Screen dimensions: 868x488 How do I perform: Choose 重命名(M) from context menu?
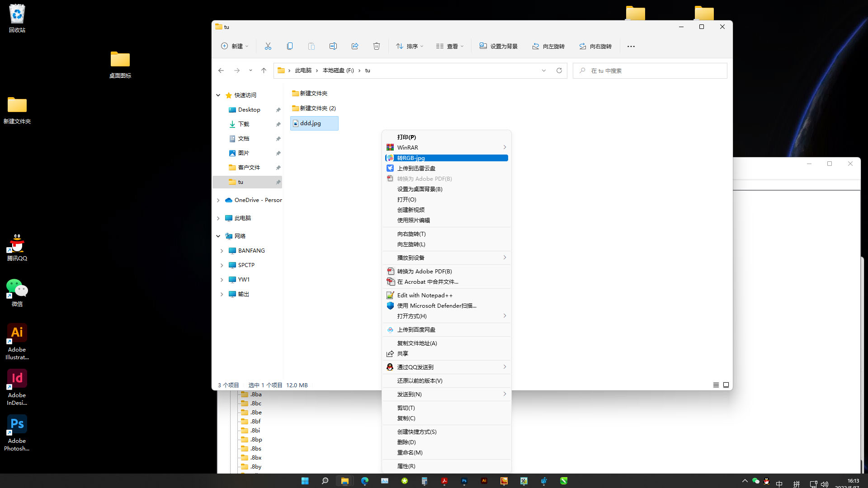[447, 453]
